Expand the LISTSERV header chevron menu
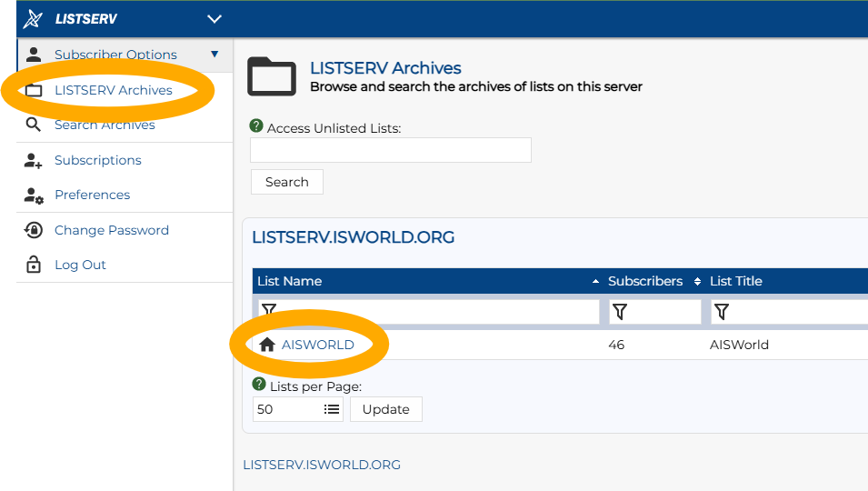868x491 pixels. [215, 19]
